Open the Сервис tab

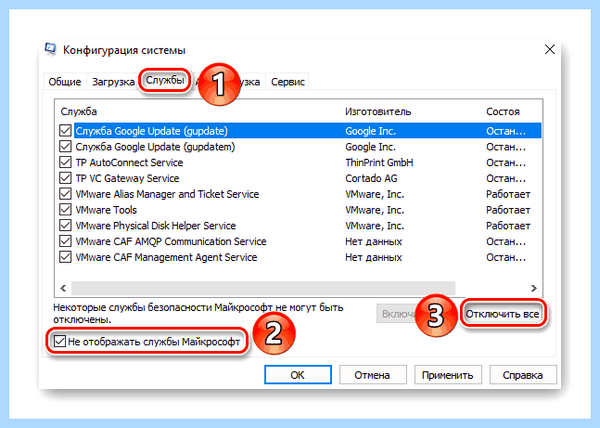click(x=288, y=82)
